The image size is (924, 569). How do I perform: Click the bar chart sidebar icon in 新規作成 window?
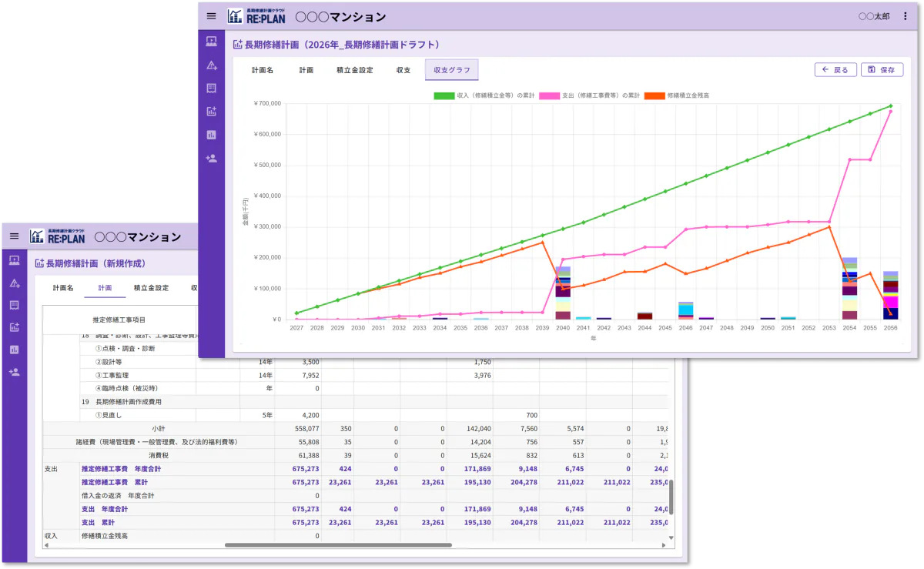[x=15, y=350]
